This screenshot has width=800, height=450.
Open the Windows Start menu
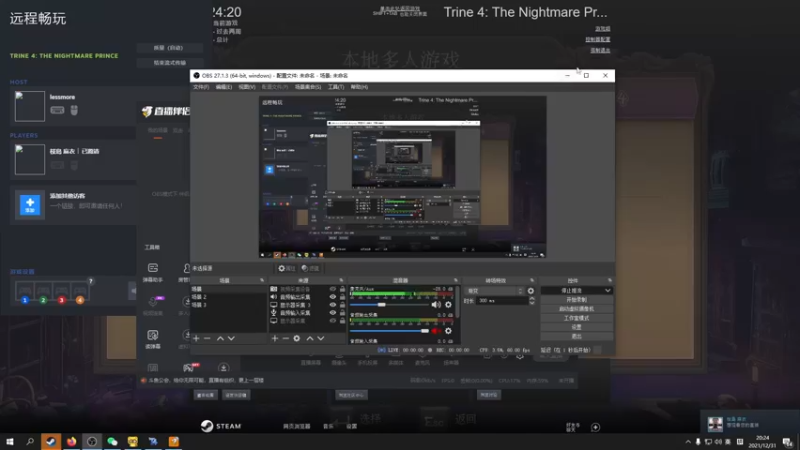tap(10, 441)
